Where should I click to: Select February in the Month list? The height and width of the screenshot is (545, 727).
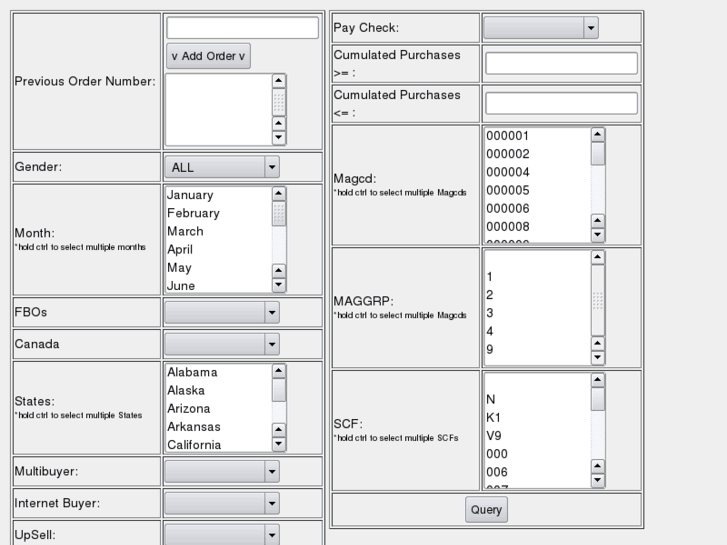click(218, 213)
